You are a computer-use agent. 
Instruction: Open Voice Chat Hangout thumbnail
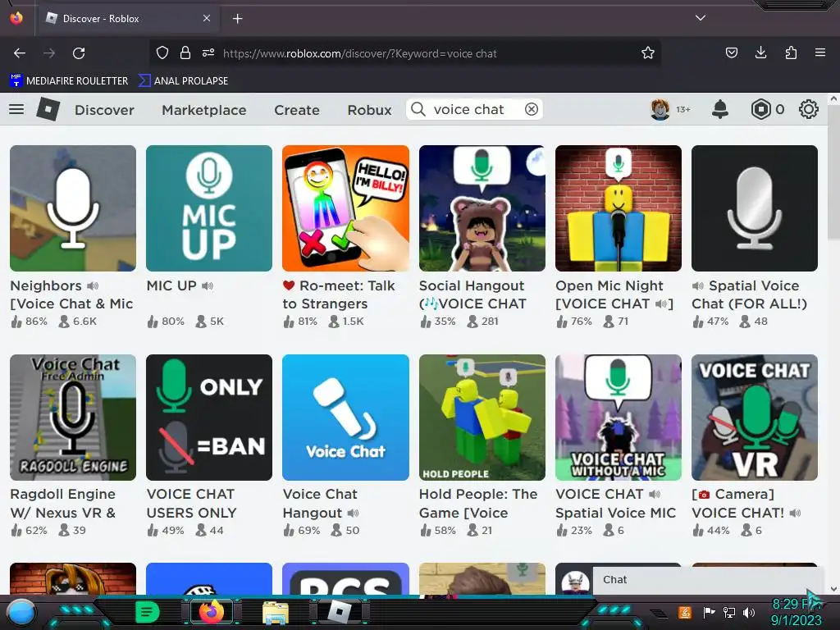[345, 418]
